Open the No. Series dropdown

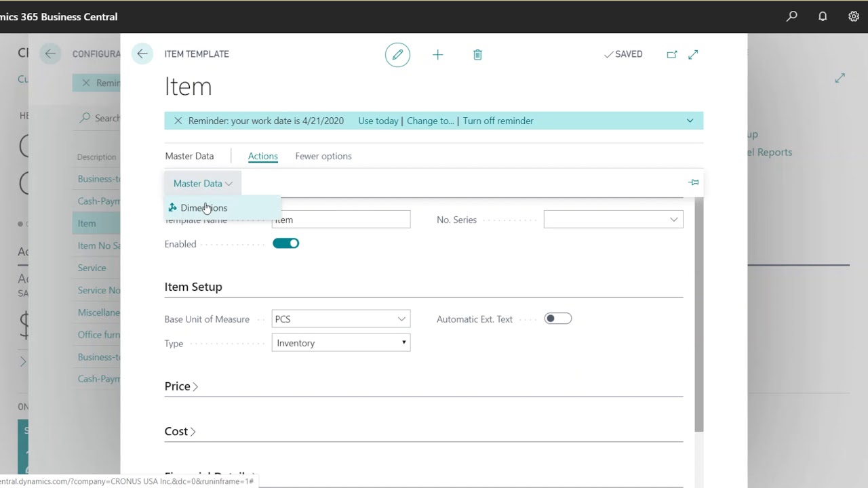click(x=673, y=220)
